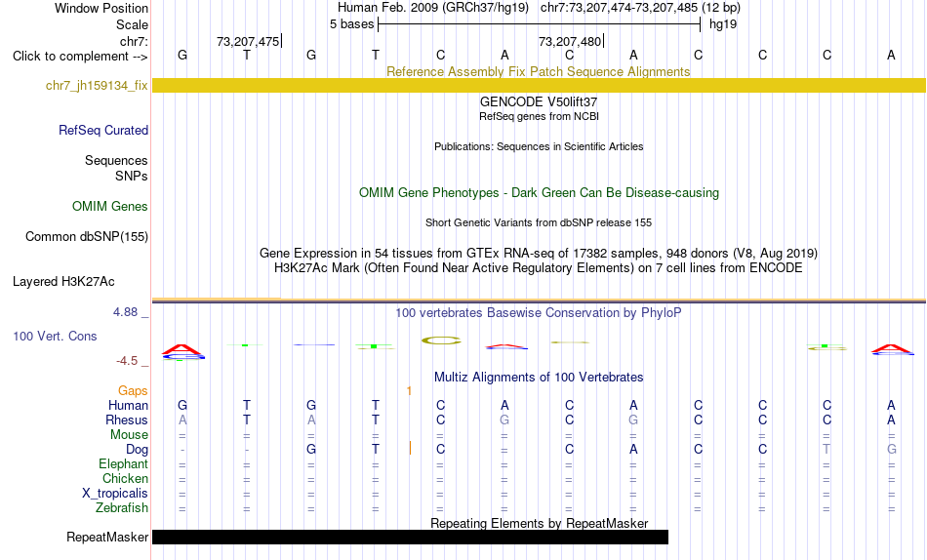Select the Chicken species row label

tap(125, 478)
